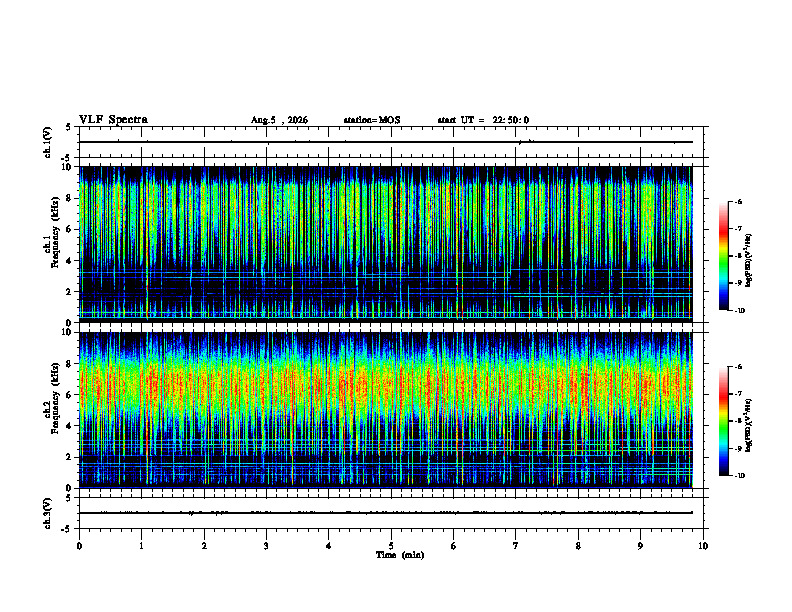
Task: Click the ch.2 spectrogram "6" kHz tick label
Action: (69, 395)
